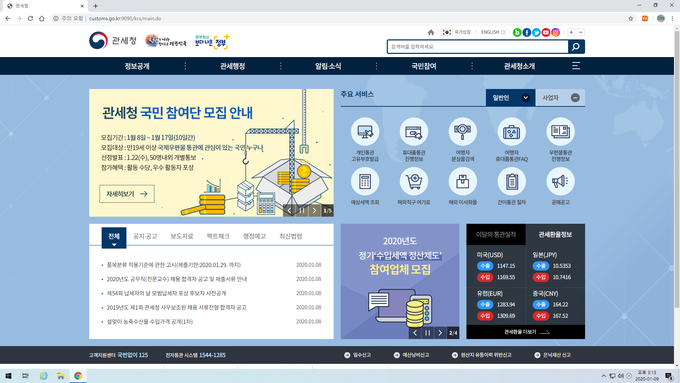The image size is (680, 383).
Task: Decrease text size with the minus icon
Action: [x=581, y=32]
